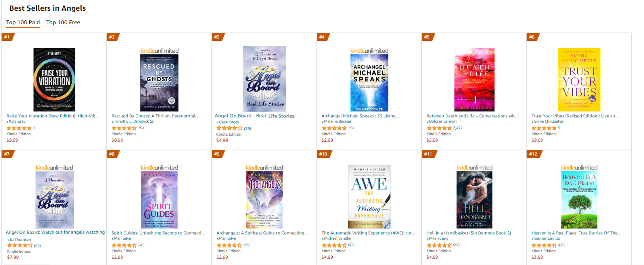Open the Spirit Guides book cover
This screenshot has height=265, width=644.
(x=159, y=200)
